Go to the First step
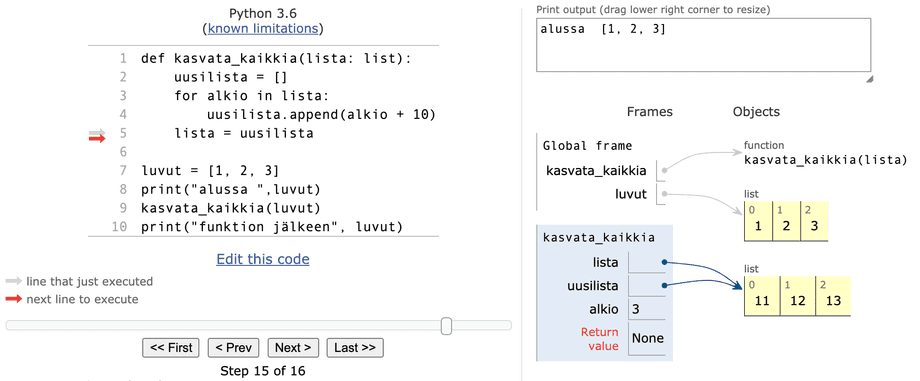 point(171,348)
